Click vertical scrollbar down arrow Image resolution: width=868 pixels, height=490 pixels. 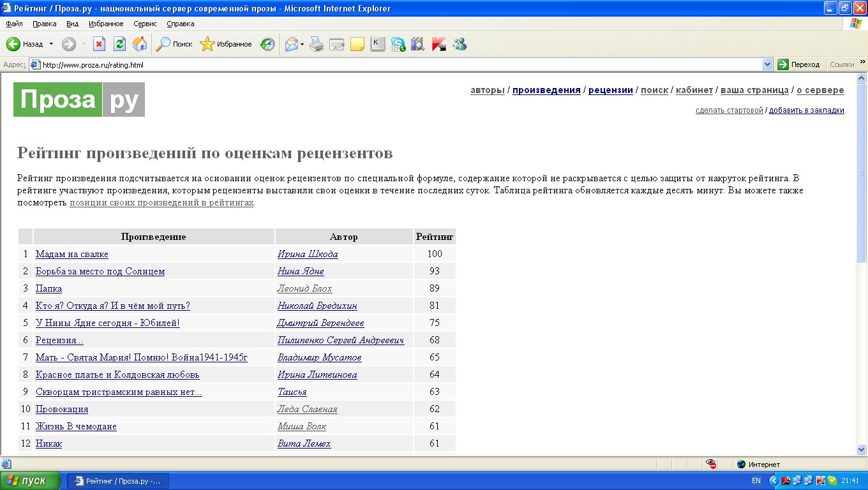[862, 449]
